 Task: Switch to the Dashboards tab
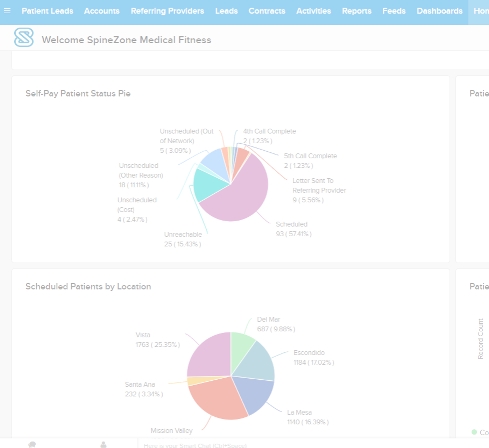(x=440, y=11)
